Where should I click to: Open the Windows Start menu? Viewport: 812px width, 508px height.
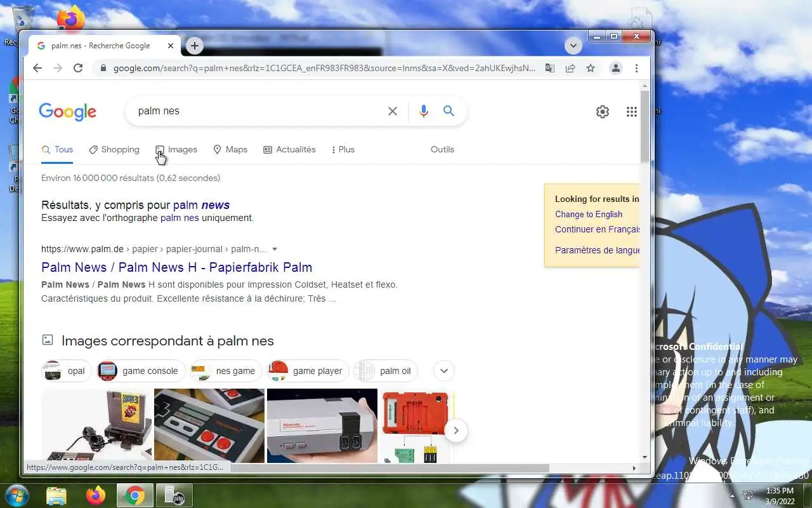pyautogui.click(x=16, y=495)
